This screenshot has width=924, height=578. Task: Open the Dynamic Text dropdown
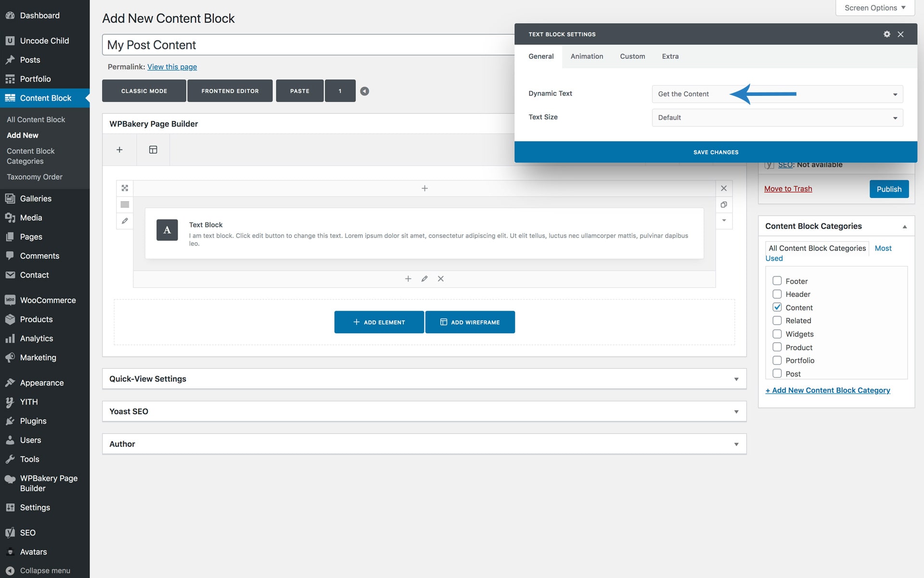pos(777,94)
